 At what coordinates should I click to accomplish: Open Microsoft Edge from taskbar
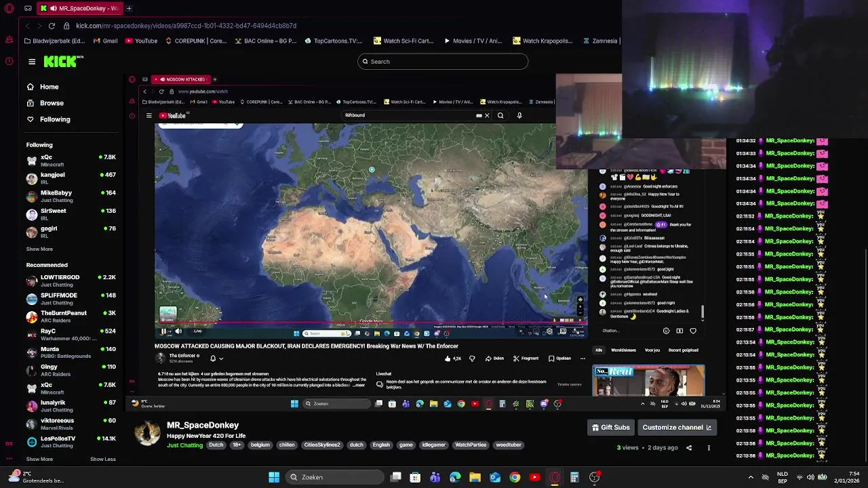tap(455, 477)
